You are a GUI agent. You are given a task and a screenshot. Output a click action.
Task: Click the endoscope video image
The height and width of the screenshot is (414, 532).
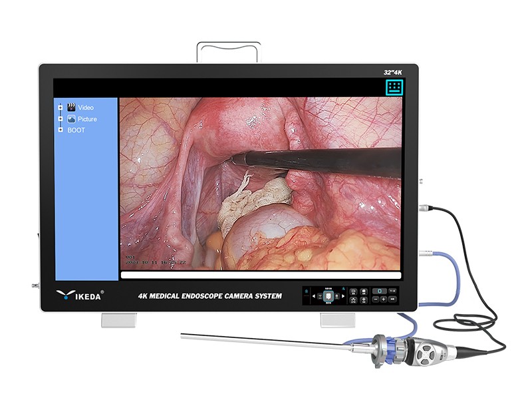261,184
